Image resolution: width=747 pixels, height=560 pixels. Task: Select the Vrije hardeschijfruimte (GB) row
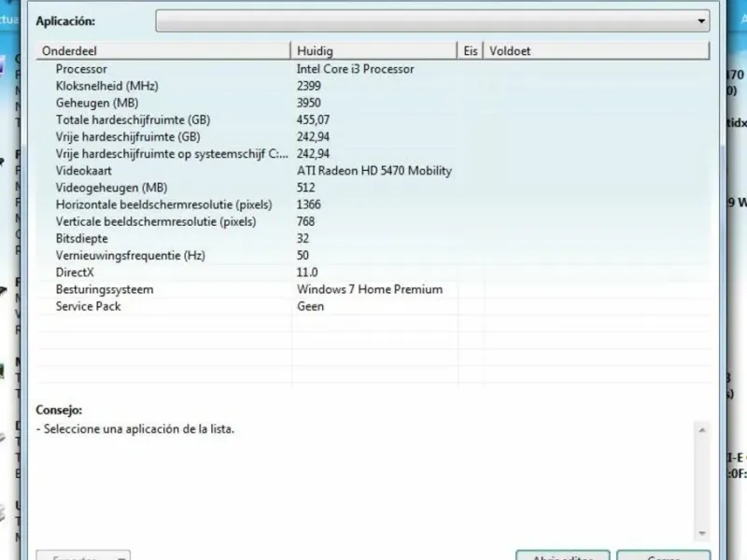373,137
